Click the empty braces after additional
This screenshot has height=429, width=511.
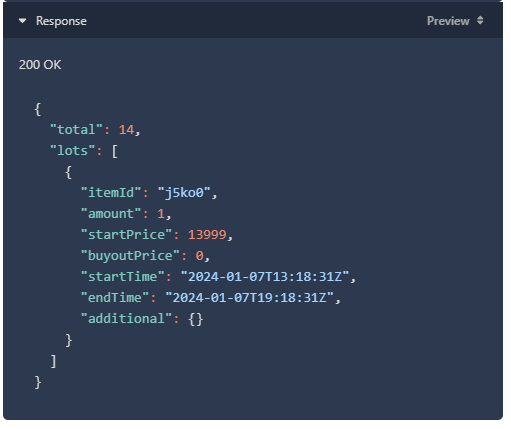point(196,319)
